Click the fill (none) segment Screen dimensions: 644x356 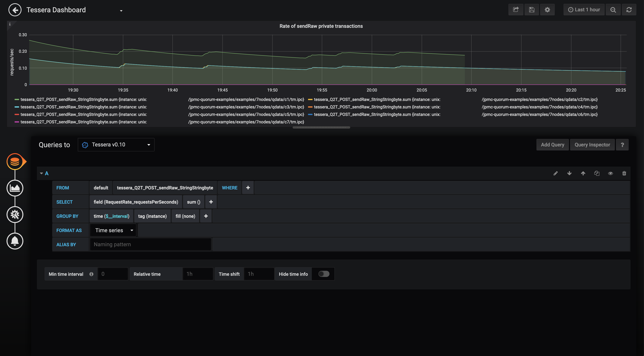[x=185, y=216]
